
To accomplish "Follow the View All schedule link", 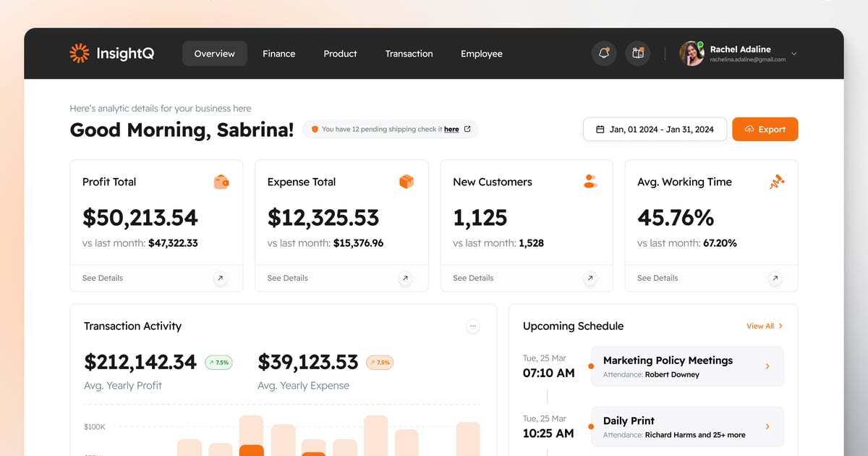I will click(764, 326).
